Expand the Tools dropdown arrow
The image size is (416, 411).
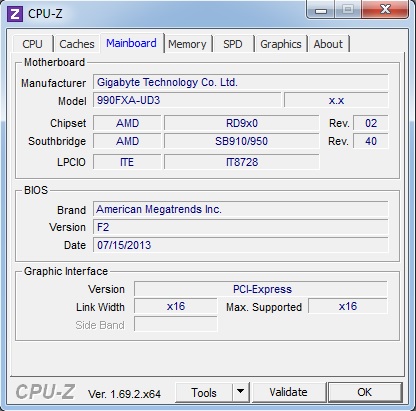[x=240, y=392]
